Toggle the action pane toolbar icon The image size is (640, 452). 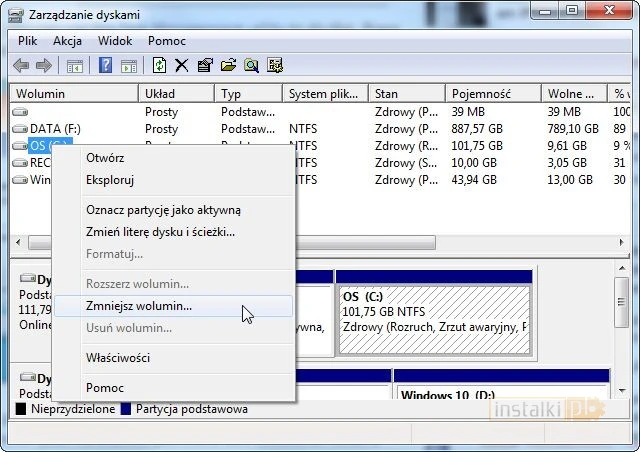click(x=129, y=66)
